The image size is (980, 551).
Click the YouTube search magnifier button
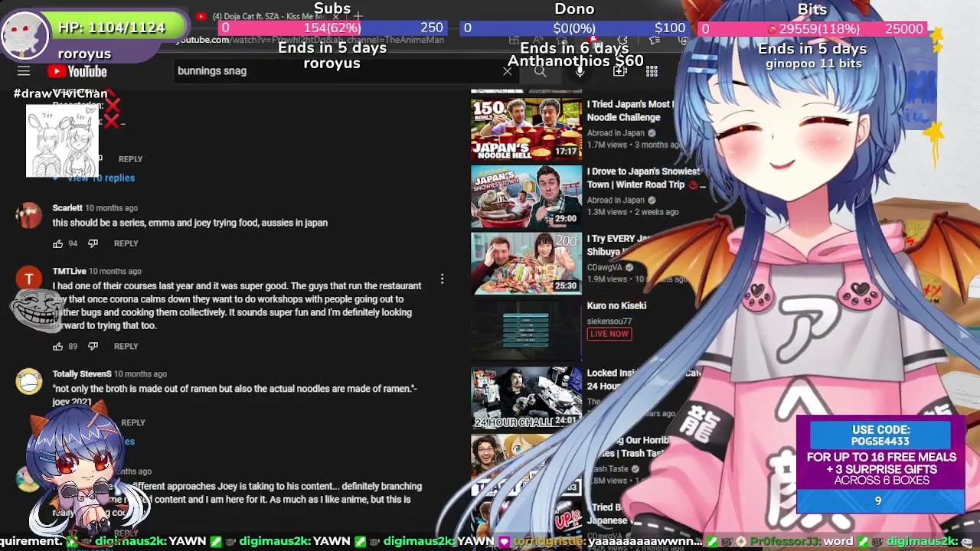coord(540,71)
